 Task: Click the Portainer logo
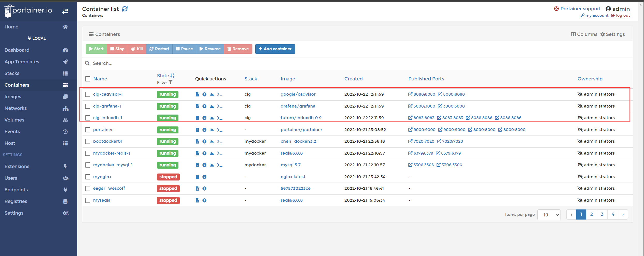pyautogui.click(x=28, y=11)
